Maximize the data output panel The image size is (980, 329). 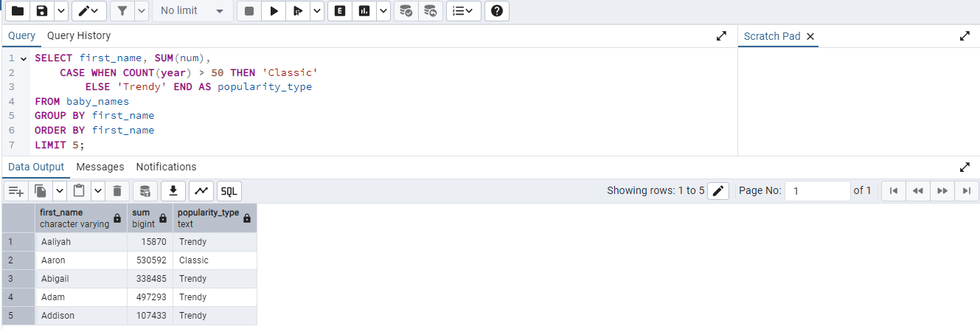(965, 167)
